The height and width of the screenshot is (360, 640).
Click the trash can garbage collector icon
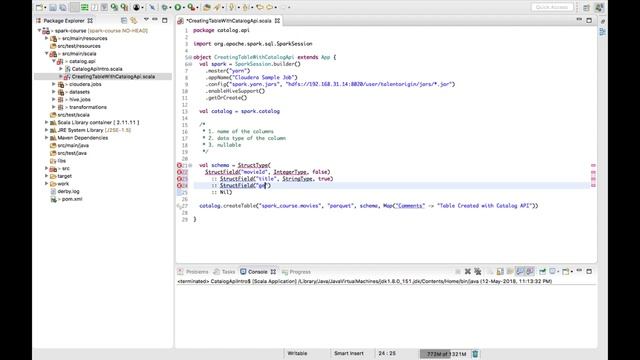[x=475, y=354]
